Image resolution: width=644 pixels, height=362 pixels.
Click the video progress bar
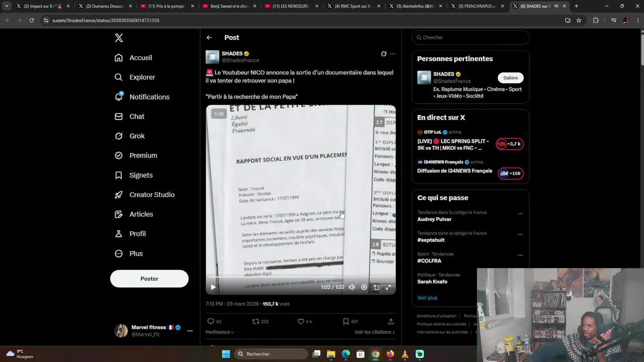pyautogui.click(x=300, y=278)
